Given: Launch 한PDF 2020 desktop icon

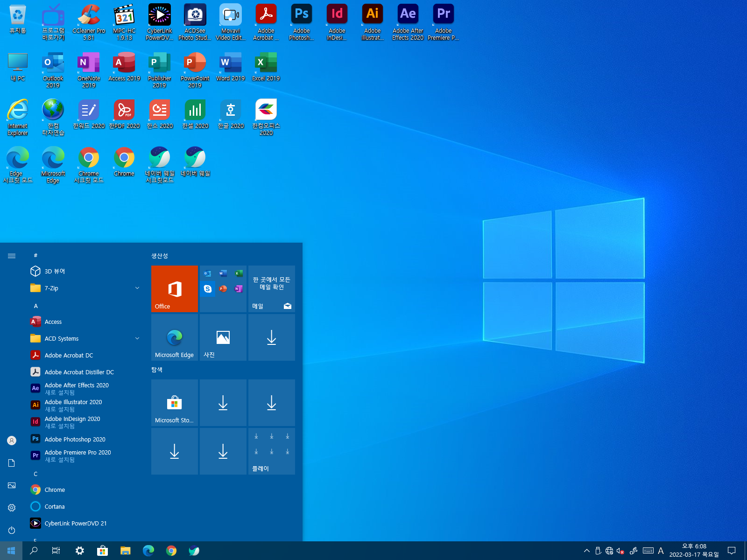Looking at the screenshot, I should point(124,114).
